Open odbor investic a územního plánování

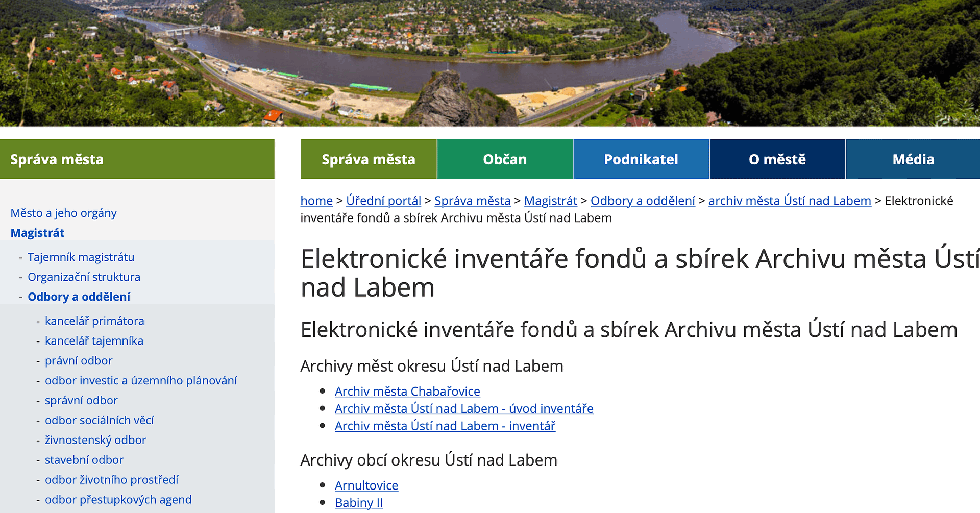pyautogui.click(x=141, y=380)
